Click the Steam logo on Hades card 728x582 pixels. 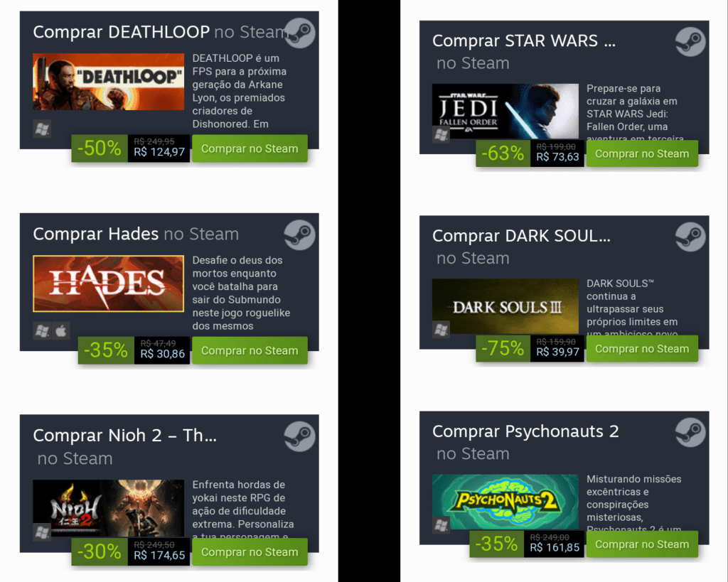tap(299, 235)
